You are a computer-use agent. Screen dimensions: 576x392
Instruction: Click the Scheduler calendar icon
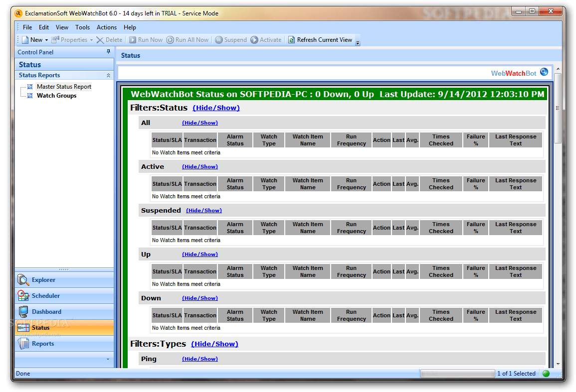click(23, 295)
